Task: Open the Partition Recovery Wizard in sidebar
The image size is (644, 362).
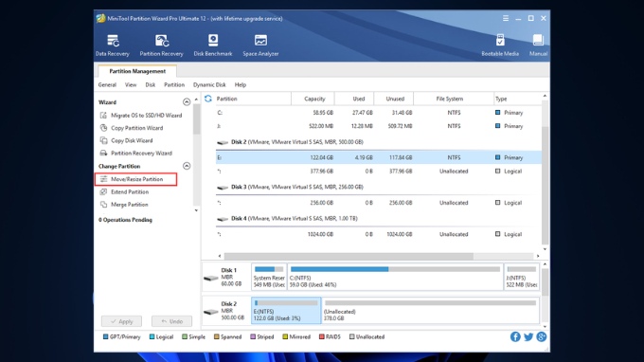Action: point(136,154)
